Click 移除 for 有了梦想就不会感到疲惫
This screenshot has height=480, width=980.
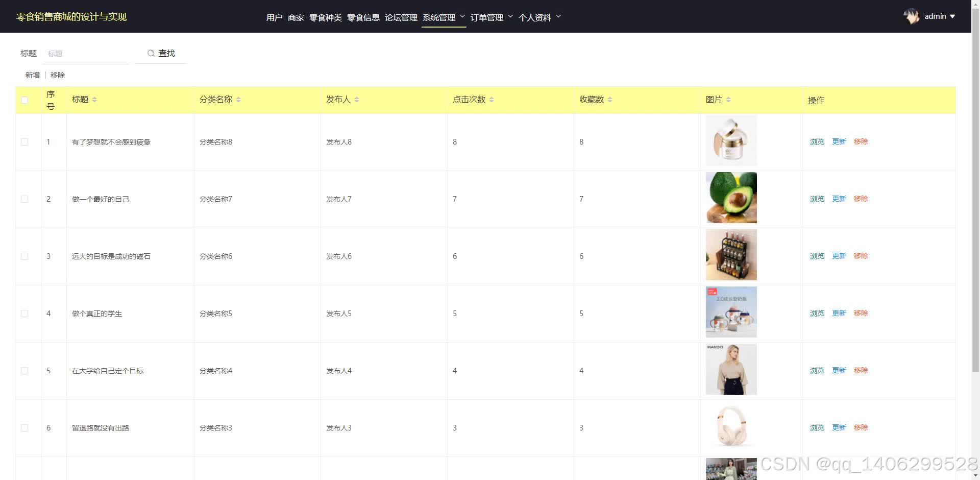[x=861, y=141]
